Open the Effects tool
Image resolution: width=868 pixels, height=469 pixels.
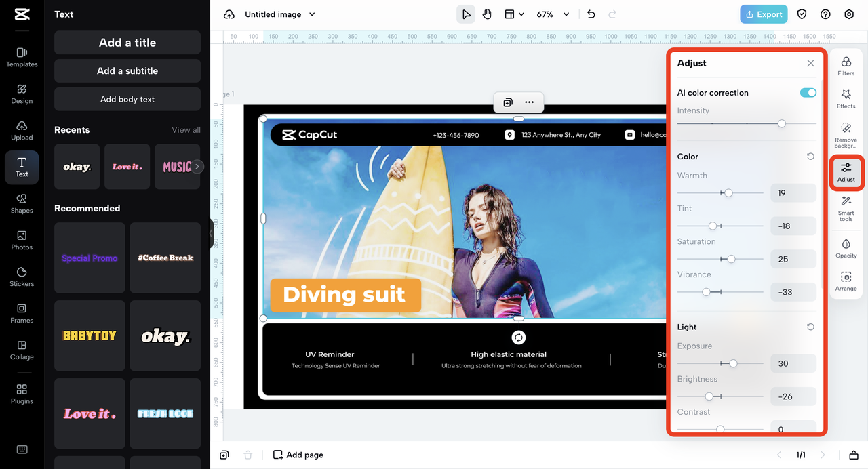click(x=846, y=99)
